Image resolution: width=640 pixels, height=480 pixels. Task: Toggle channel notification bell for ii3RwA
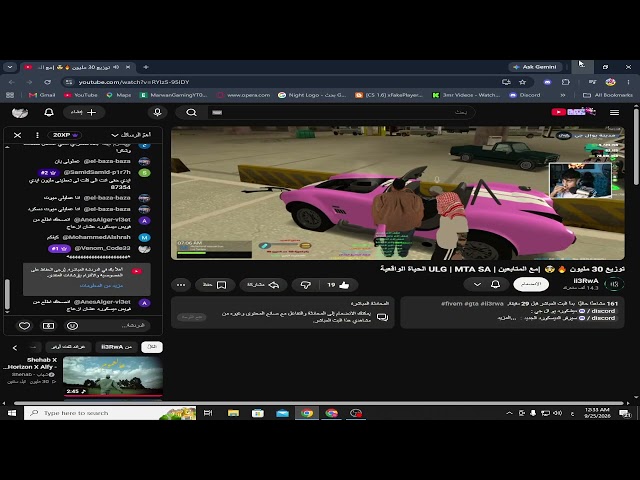click(x=496, y=284)
